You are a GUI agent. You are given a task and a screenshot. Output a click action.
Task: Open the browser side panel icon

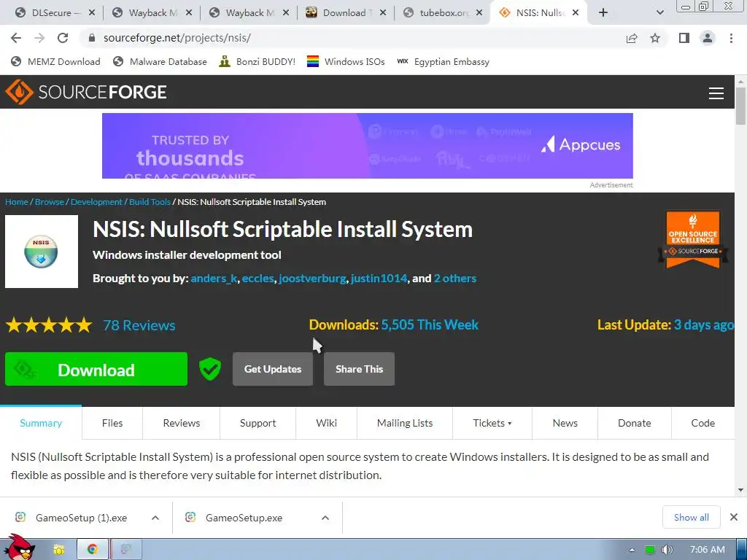[684, 38]
